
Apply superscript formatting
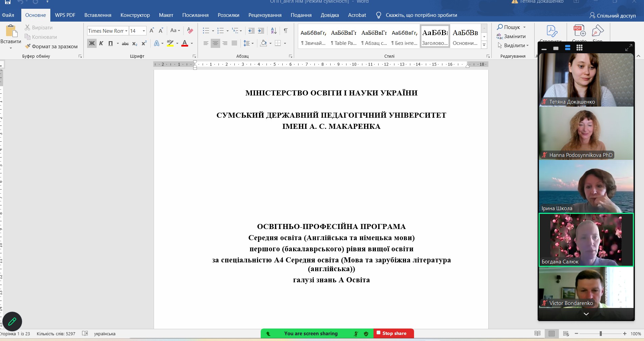click(144, 43)
